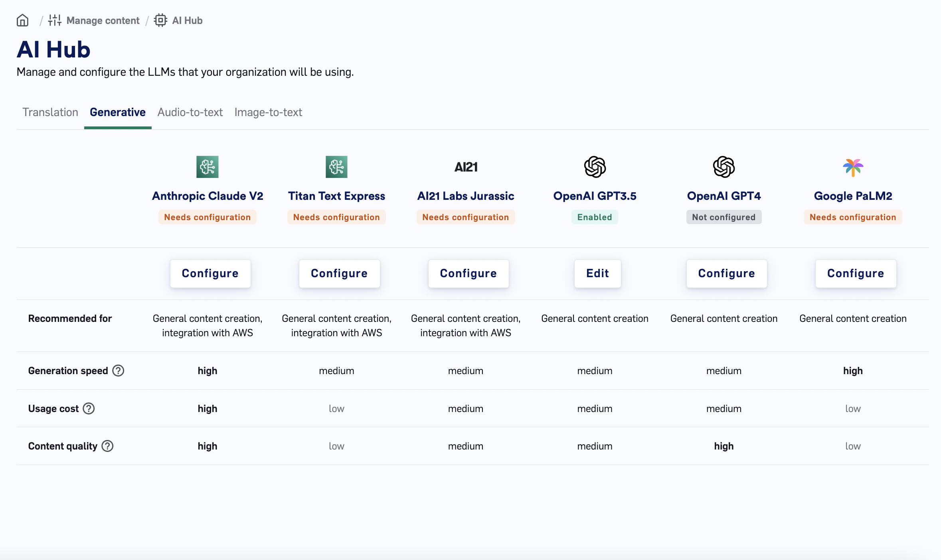Viewport: 941px width, 560px height.
Task: Configure OpenAI GPT4
Action: 727,273
